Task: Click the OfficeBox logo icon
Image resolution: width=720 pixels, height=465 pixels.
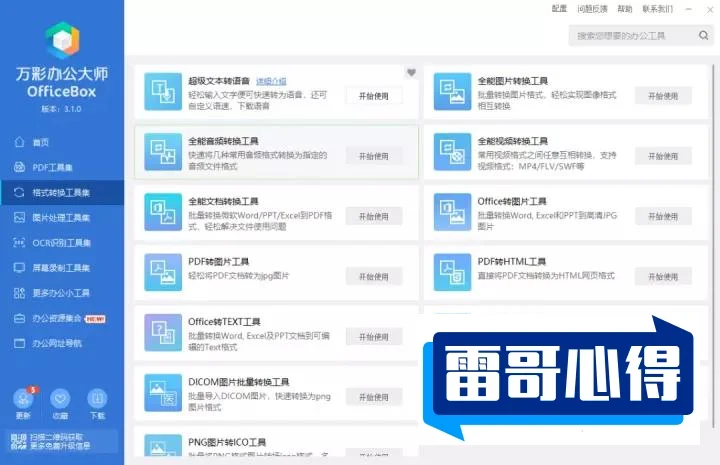Action: pyautogui.click(x=62, y=40)
